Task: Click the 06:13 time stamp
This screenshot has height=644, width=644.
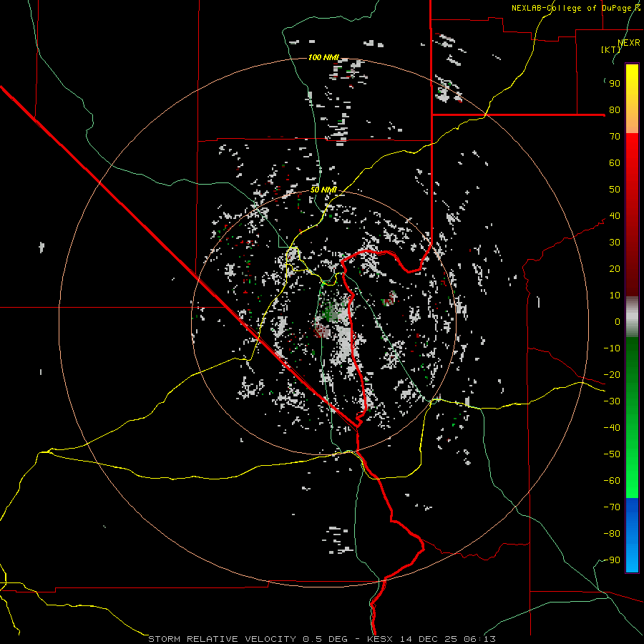Action: pos(479,639)
